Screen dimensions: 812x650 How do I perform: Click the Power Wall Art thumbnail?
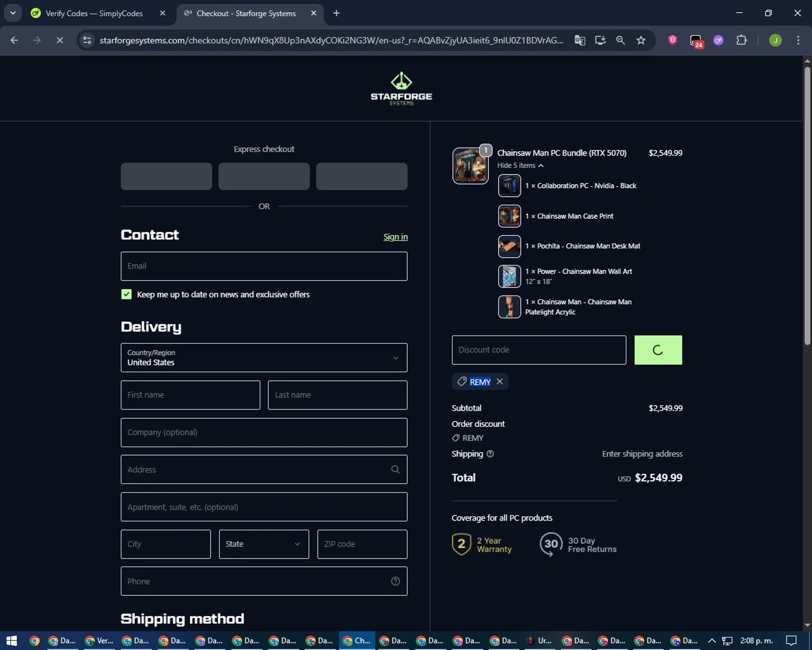(509, 277)
